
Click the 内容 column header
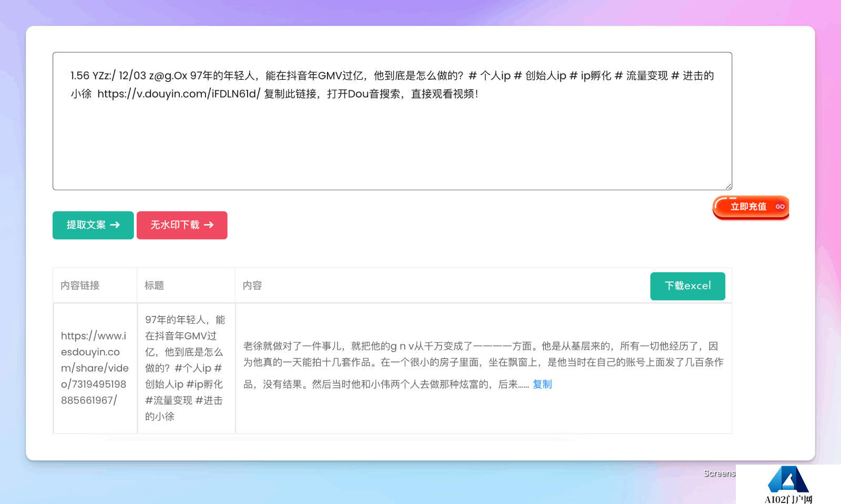pyautogui.click(x=252, y=285)
